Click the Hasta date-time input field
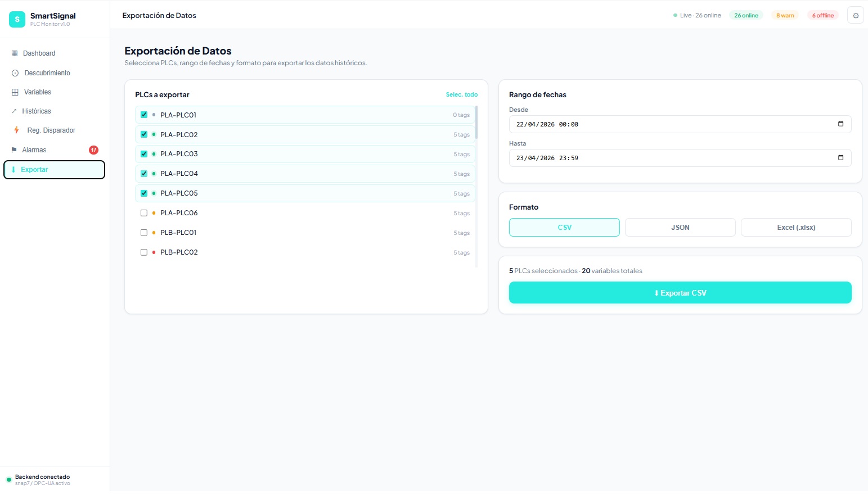The image size is (868, 494). coord(680,158)
